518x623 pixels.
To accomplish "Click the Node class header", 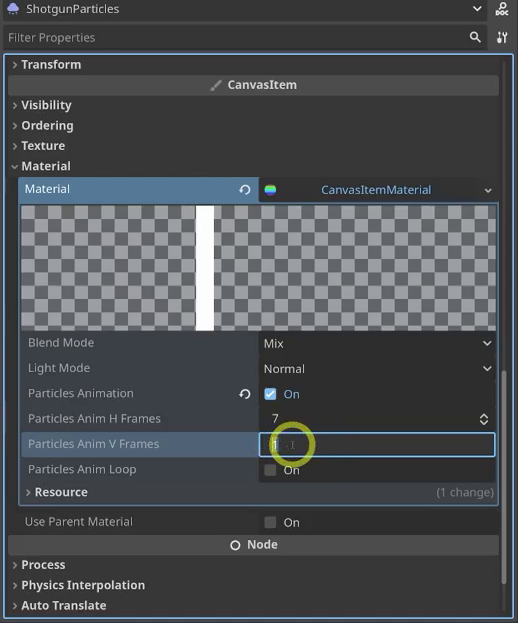I will [x=253, y=545].
